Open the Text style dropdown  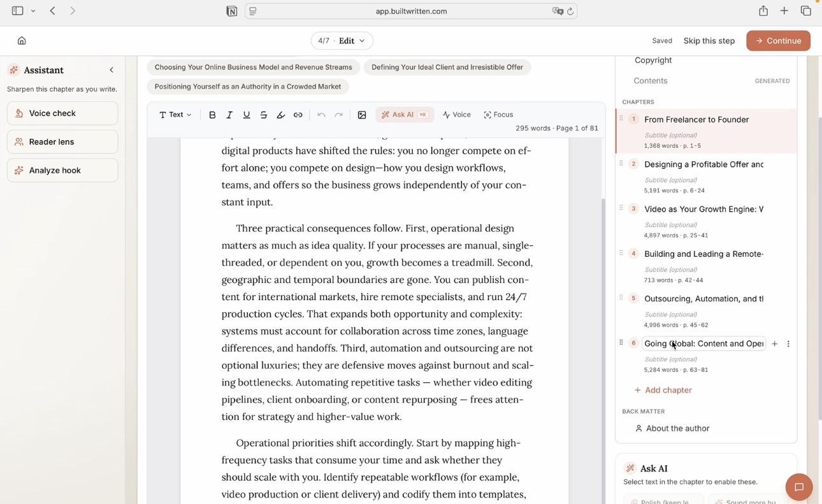tap(175, 115)
